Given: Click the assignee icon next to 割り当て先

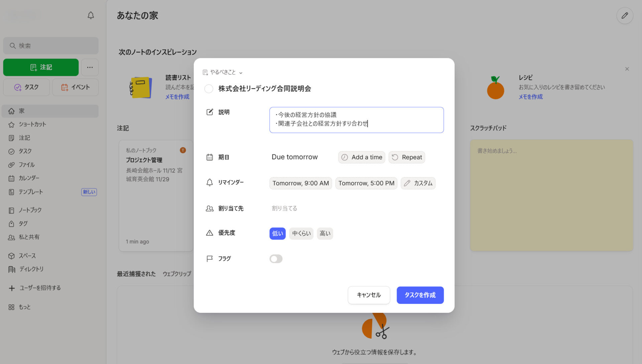Looking at the screenshot, I should pyautogui.click(x=209, y=208).
